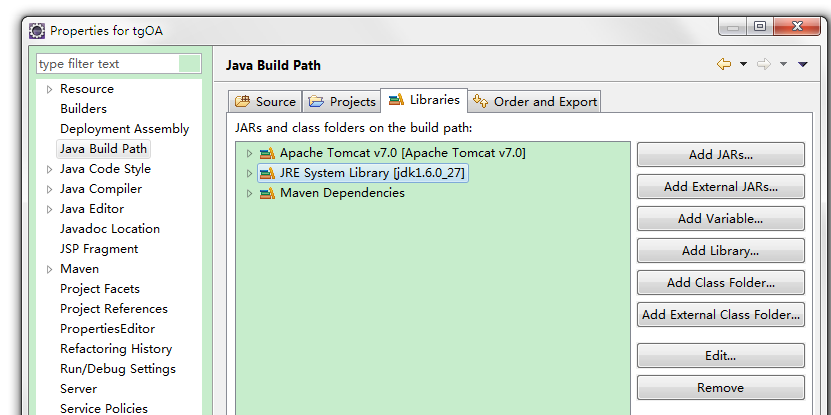This screenshot has height=415, width=831.
Task: Click the Add Class Folder... button
Action: pos(721,282)
